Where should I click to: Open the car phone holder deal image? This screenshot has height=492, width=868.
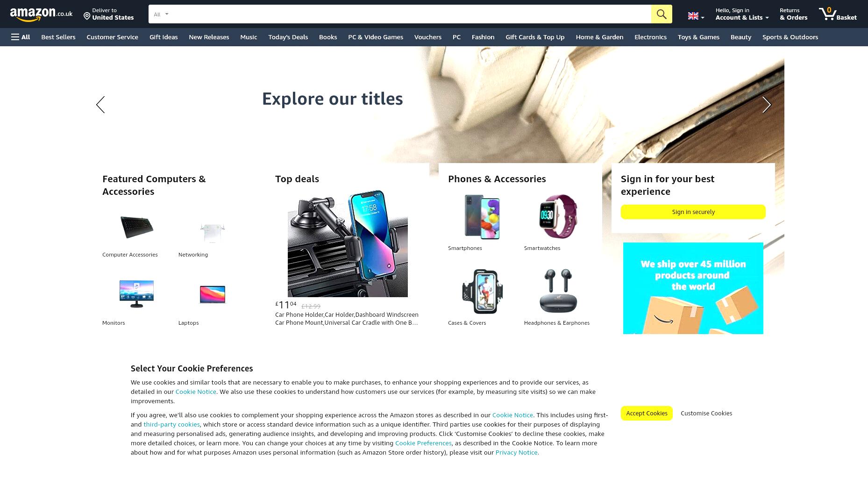348,243
